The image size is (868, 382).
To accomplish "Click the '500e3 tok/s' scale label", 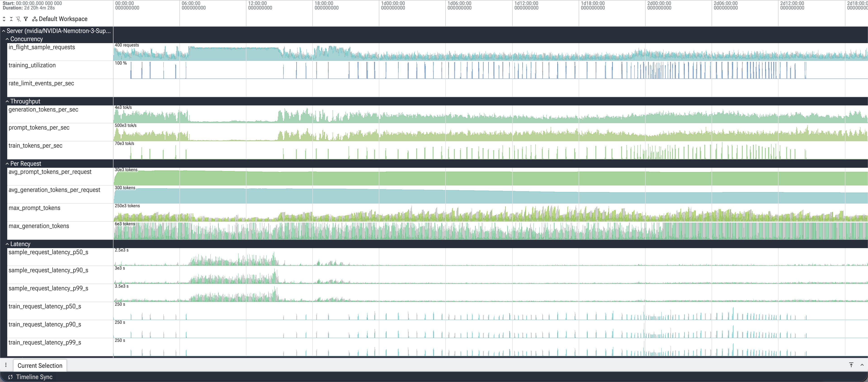I will coord(126,126).
